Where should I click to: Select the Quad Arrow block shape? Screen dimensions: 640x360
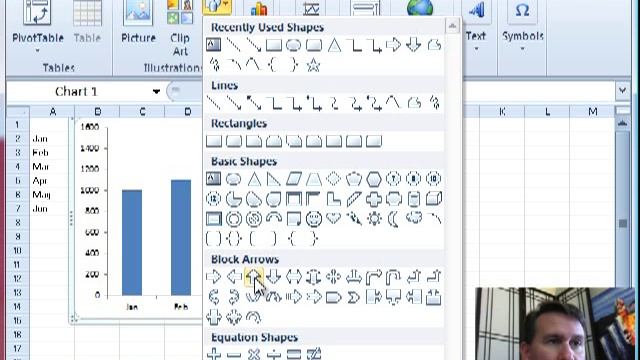(333, 277)
